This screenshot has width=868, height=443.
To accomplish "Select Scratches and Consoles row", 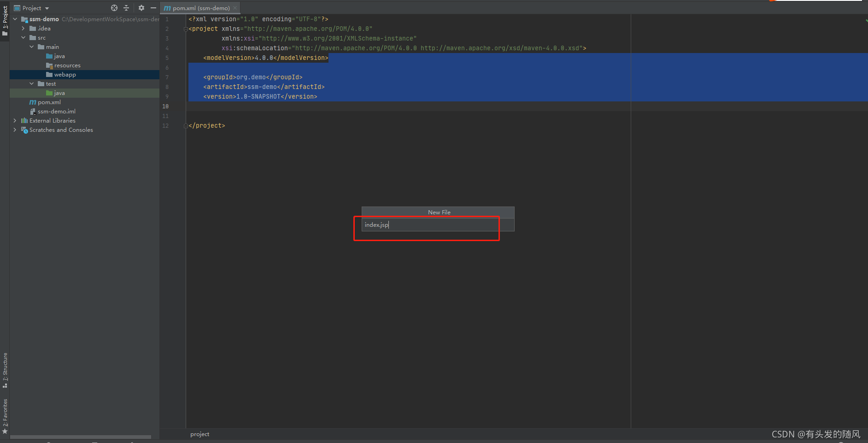I will pos(85,130).
